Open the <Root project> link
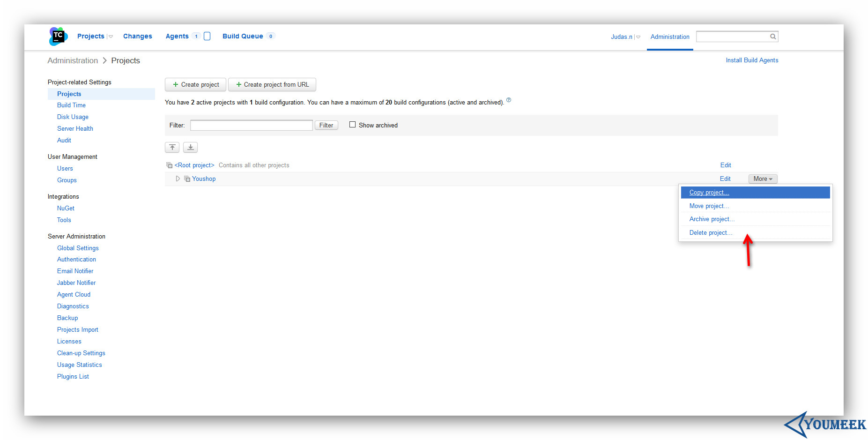This screenshot has width=868, height=440. [194, 165]
